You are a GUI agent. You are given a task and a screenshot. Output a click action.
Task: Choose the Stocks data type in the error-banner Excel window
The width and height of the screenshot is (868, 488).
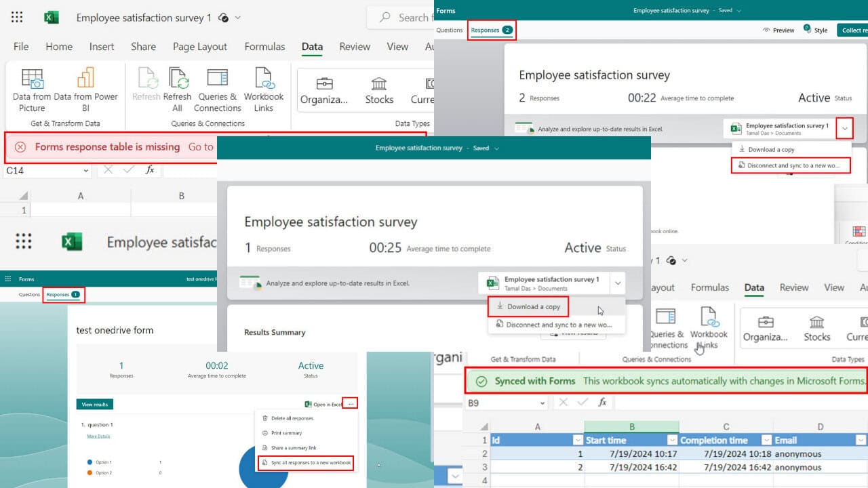[x=379, y=91]
